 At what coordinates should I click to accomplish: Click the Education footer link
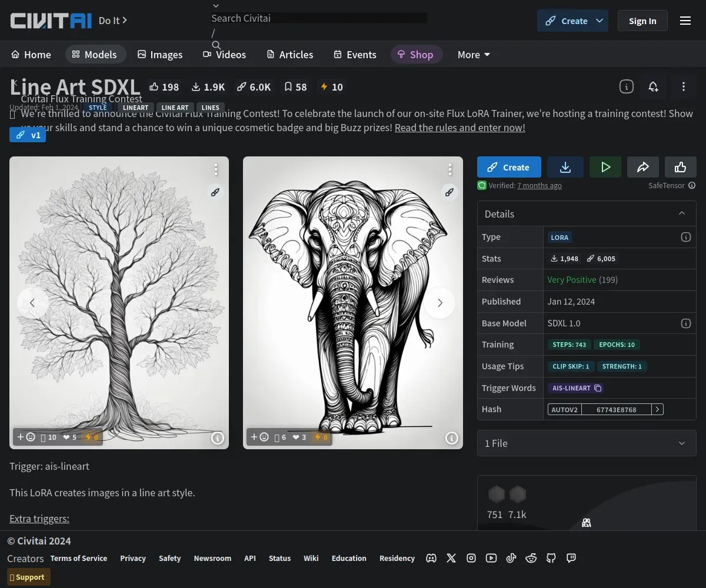click(349, 558)
